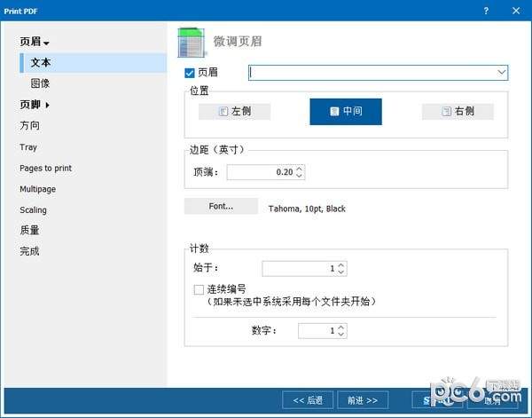Open the Pages to print section
The image size is (532, 418).
[x=46, y=168]
